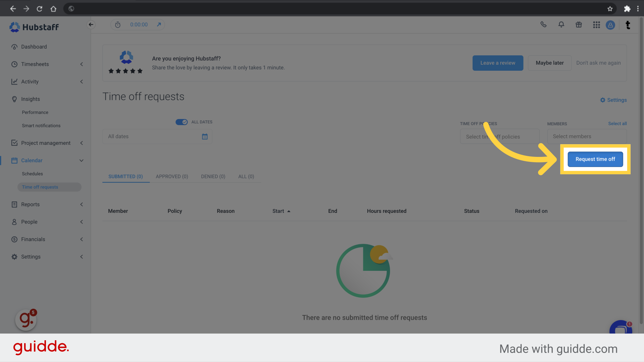Click the Leave a review button
Image resolution: width=644 pixels, height=362 pixels.
pos(497,63)
